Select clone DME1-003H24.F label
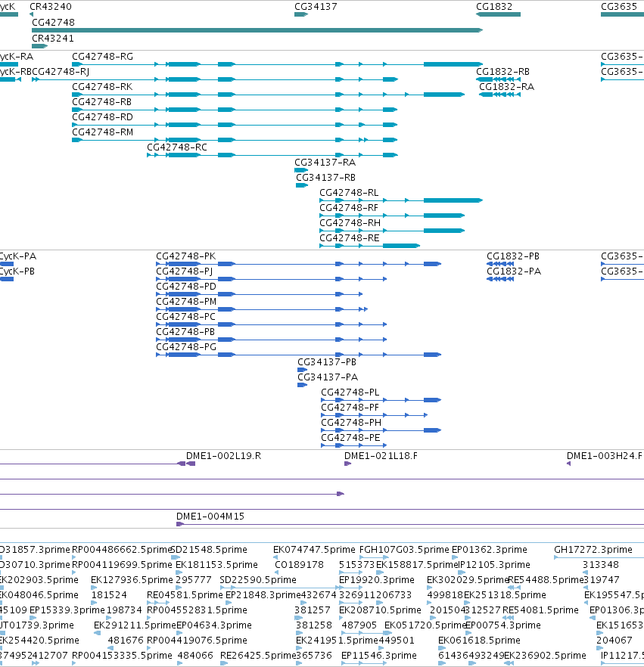Image resolution: width=644 pixels, height=667 pixels. [x=604, y=456]
